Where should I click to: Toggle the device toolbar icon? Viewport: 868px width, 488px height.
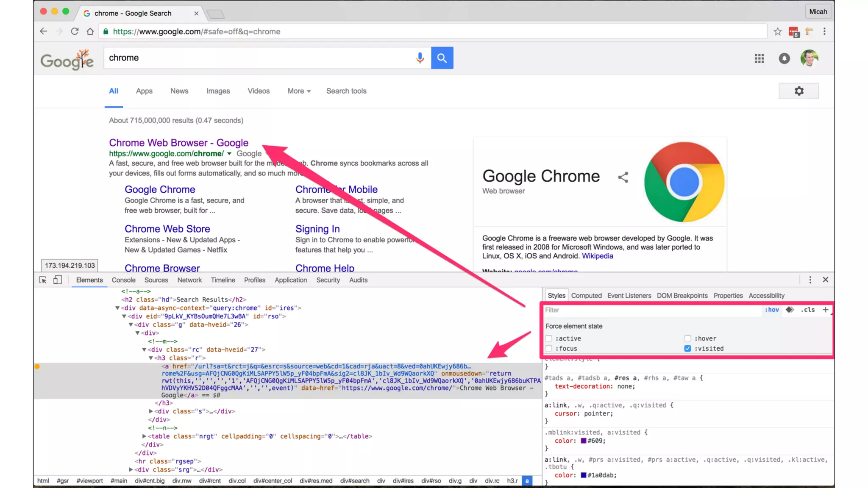58,280
